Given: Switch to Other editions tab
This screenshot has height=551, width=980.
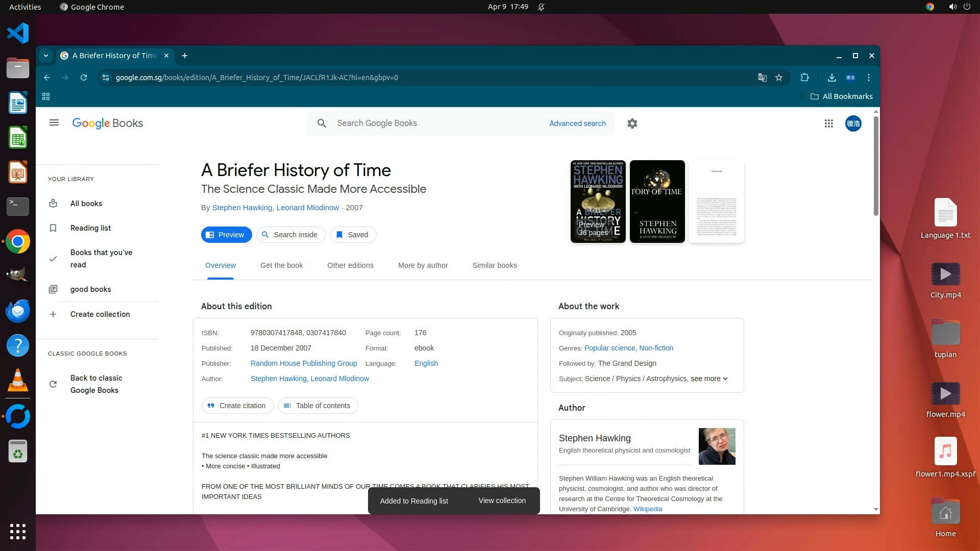Looking at the screenshot, I should pos(350,265).
